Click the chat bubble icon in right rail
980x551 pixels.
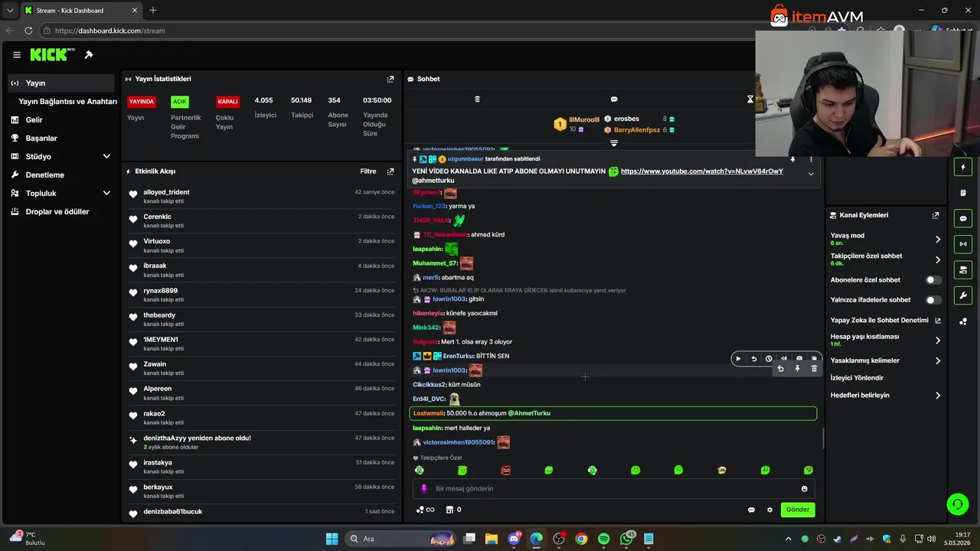coord(963,219)
